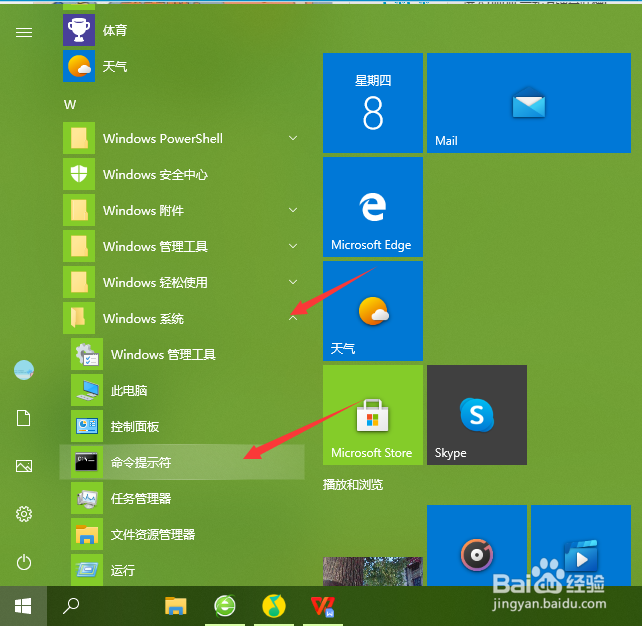Click the Power button in start sidebar
642x626 pixels.
[24, 562]
